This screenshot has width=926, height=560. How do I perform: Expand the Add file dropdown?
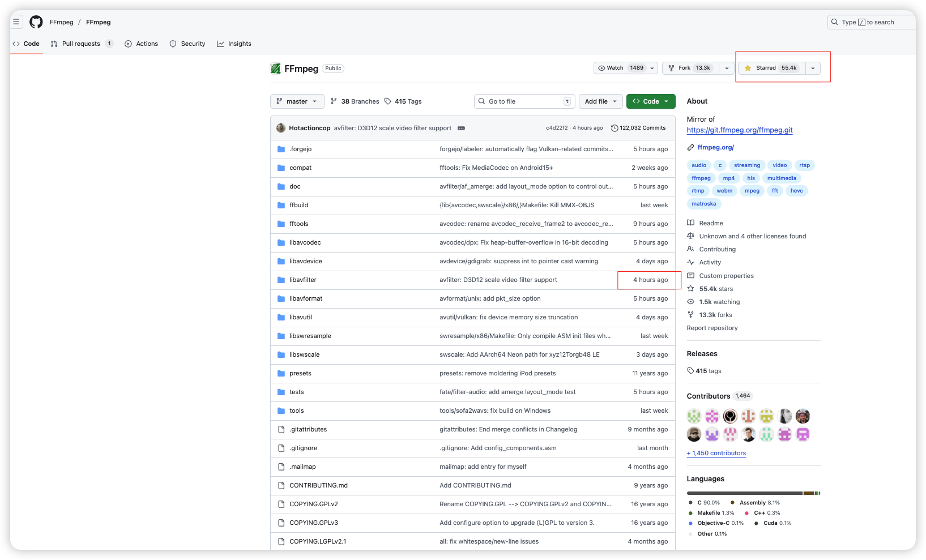[x=601, y=101]
